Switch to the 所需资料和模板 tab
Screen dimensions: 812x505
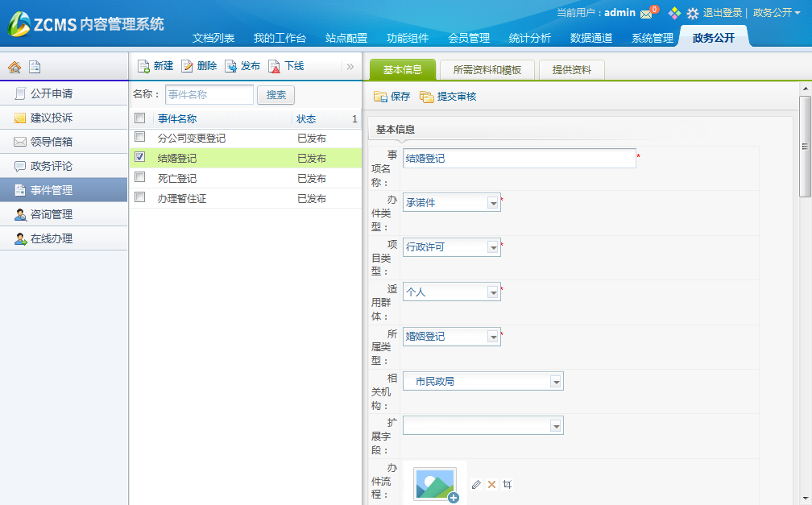(487, 70)
